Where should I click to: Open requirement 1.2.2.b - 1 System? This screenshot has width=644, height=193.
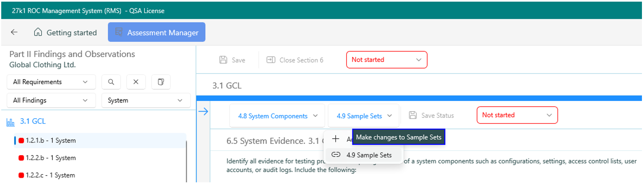pos(50,158)
